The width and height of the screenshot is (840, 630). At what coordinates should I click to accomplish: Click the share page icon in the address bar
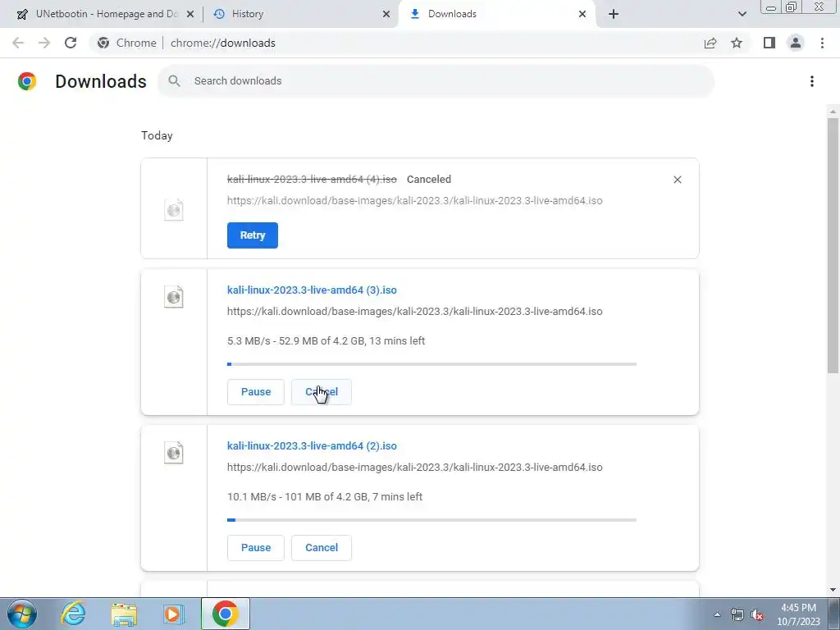[x=710, y=43]
